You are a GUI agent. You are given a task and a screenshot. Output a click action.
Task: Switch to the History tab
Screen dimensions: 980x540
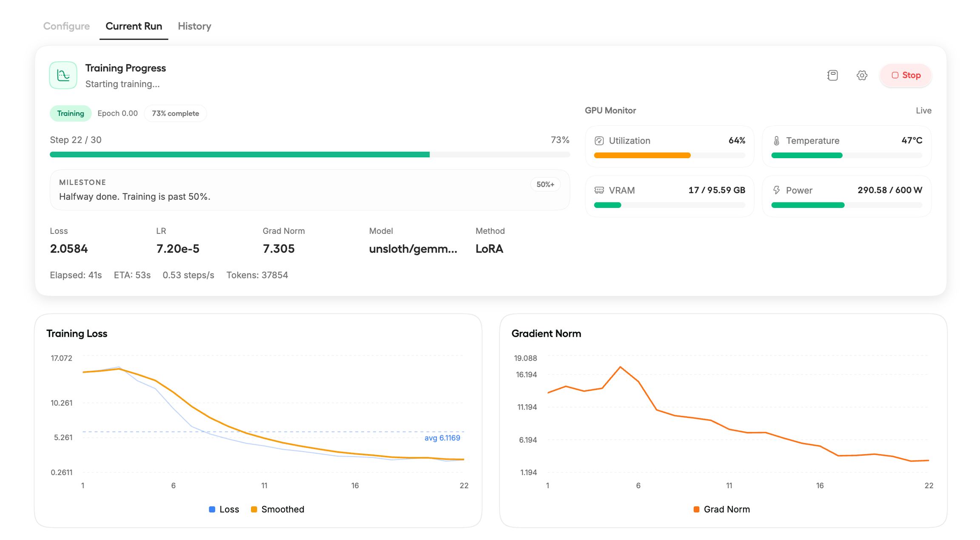[194, 26]
